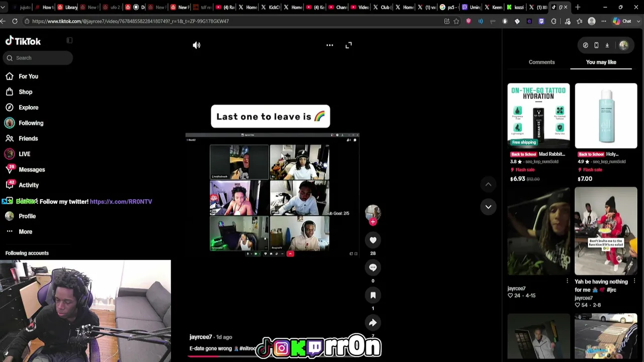Open the browser profile avatar icon
Screen dimensions: 644x362
click(x=592, y=21)
